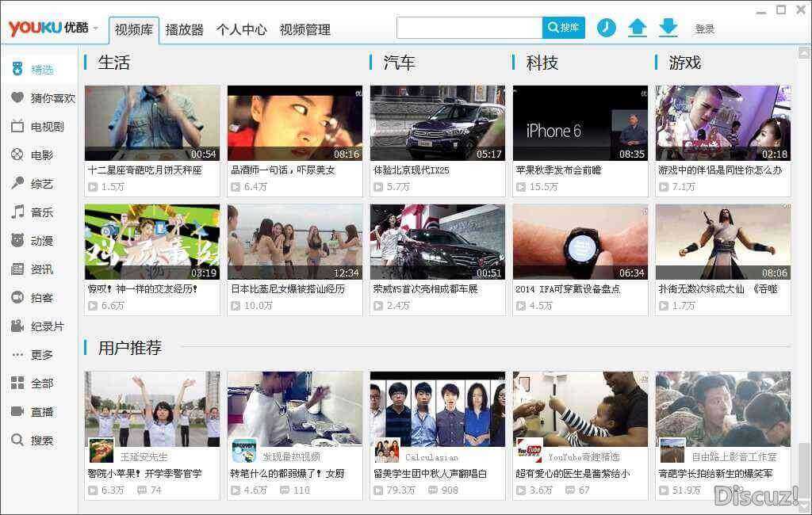Open the 个人中心 tab
The height and width of the screenshot is (515, 812).
click(241, 30)
